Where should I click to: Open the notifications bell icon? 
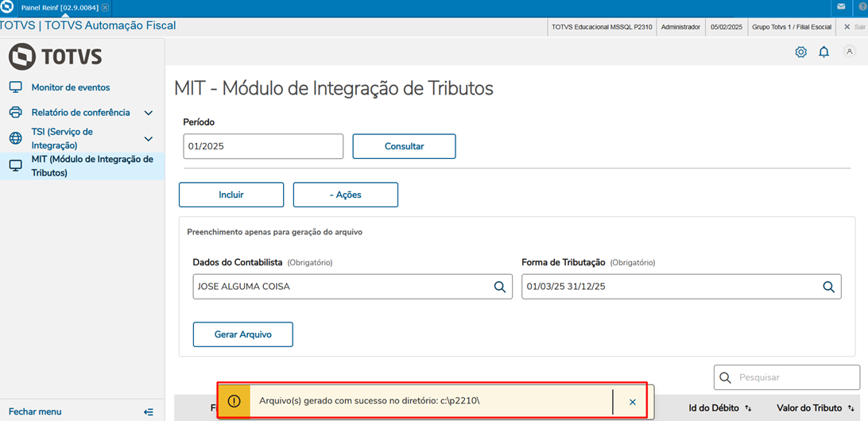tap(824, 52)
